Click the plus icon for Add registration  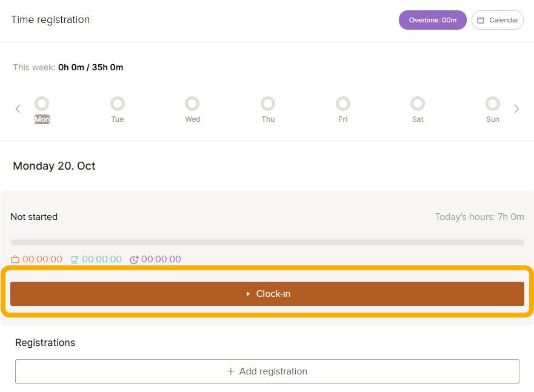[x=230, y=371]
